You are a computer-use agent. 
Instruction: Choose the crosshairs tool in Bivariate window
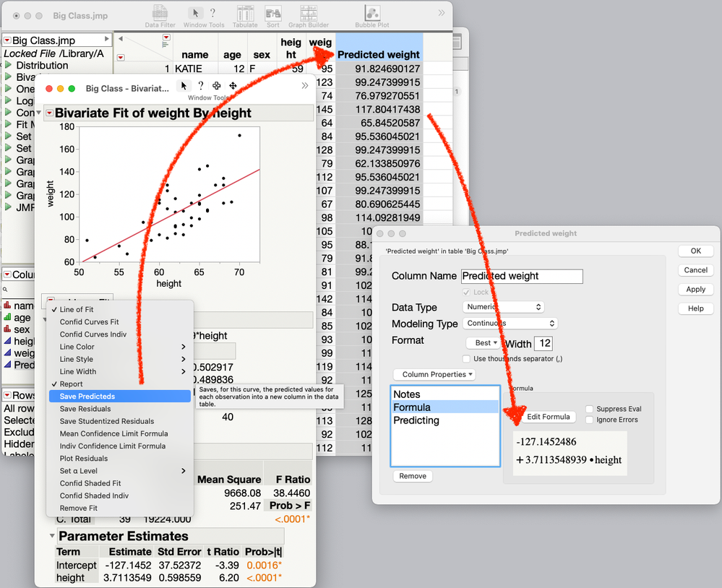[216, 85]
